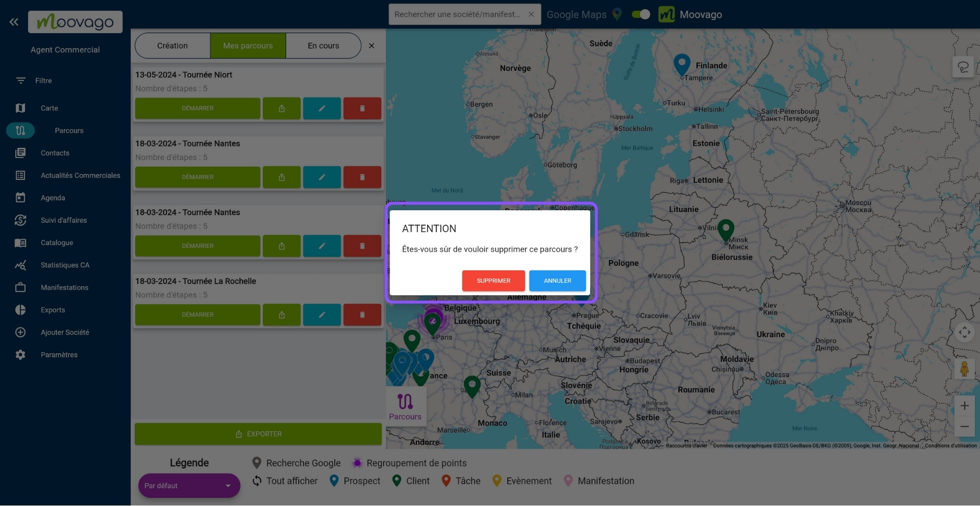The height and width of the screenshot is (506, 980).
Task: Open Statistiques CA
Action: pyautogui.click(x=65, y=265)
